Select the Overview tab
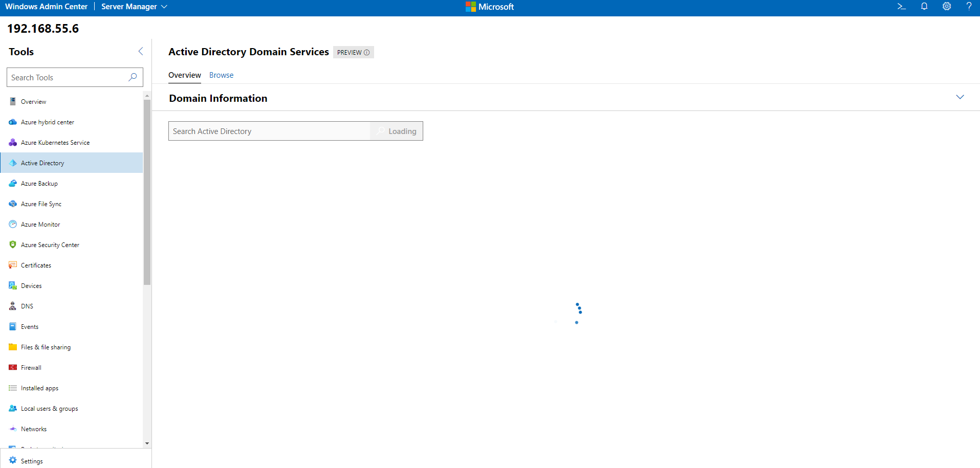 (184, 75)
